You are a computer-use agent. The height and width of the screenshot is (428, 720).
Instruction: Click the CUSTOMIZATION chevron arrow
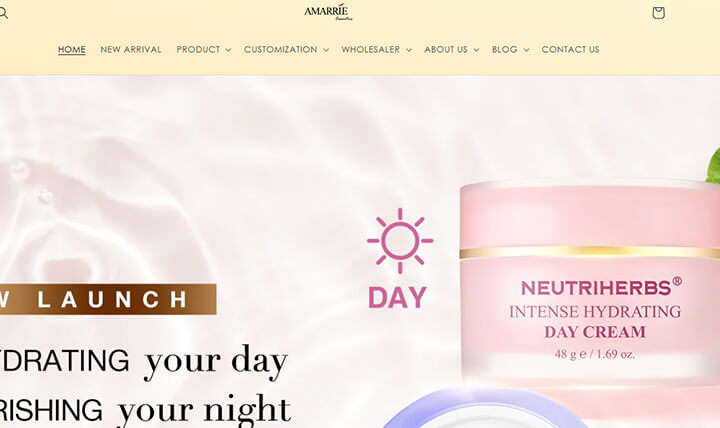click(326, 50)
